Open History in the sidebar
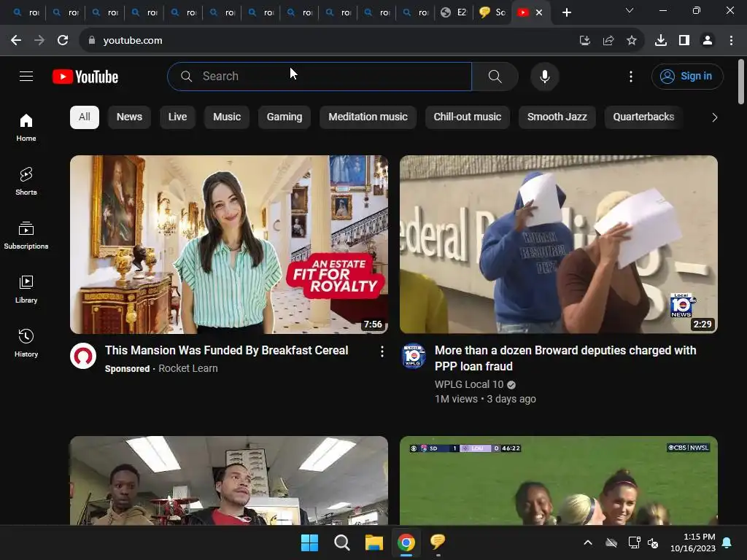 point(26,343)
